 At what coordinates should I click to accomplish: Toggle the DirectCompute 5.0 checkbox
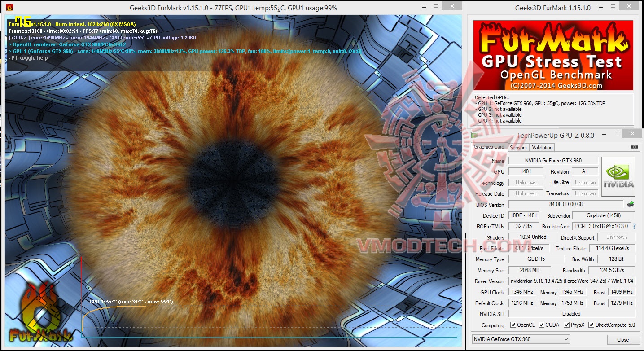tap(591, 325)
